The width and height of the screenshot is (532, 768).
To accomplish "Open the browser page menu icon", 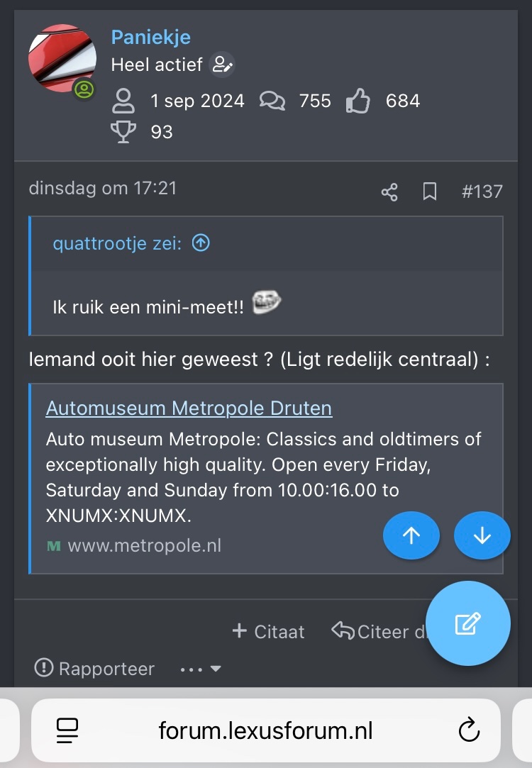I will (x=68, y=730).
